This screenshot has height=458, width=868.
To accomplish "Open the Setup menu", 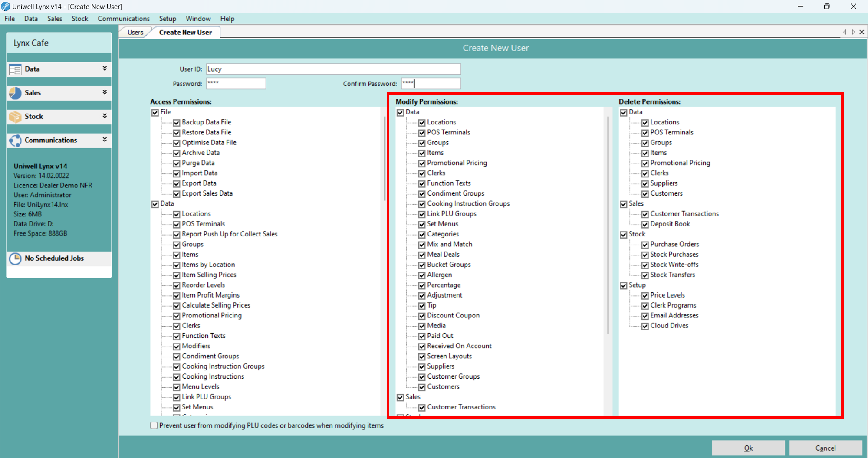I will click(168, 19).
